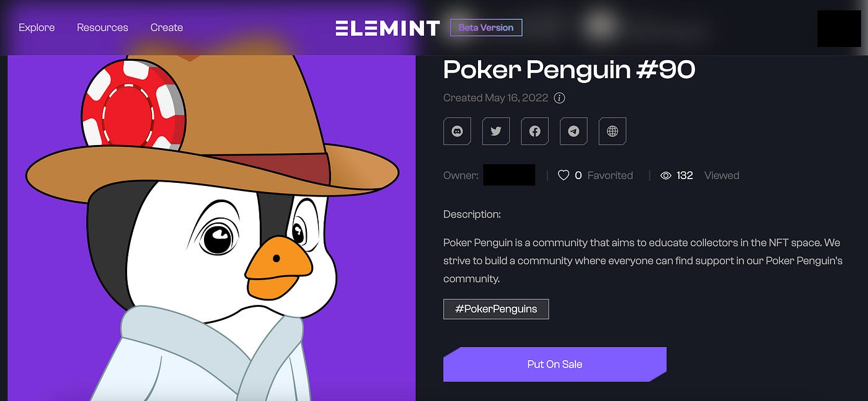Click the Beta Version badge
Screen dimensions: 868x401
tap(486, 27)
